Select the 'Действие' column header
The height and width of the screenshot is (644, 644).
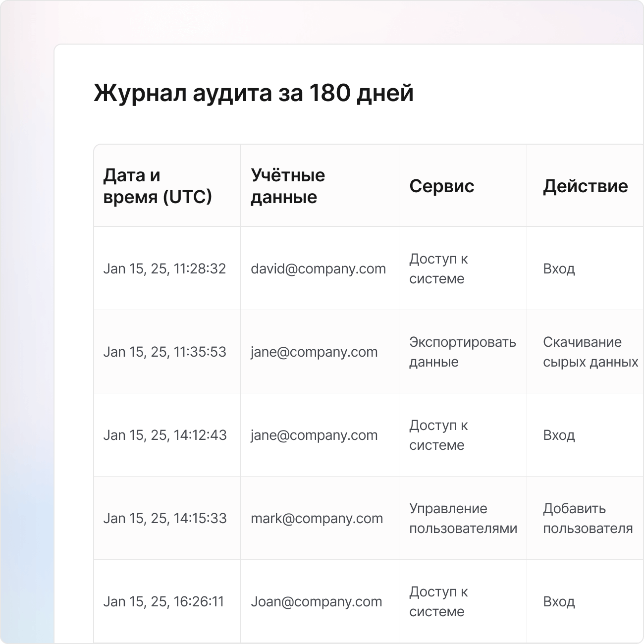(585, 186)
